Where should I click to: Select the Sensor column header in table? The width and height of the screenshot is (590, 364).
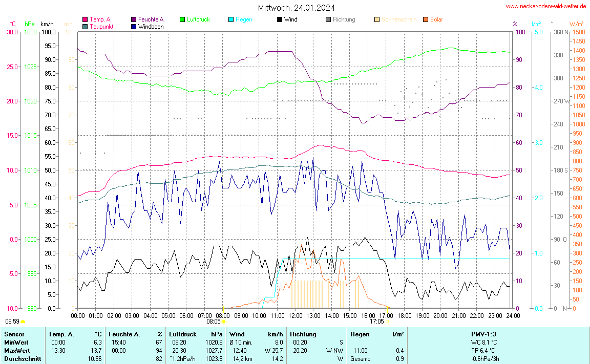pyautogui.click(x=13, y=334)
